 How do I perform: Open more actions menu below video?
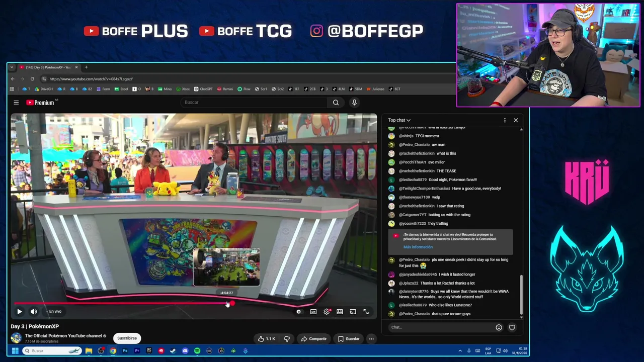(371, 339)
